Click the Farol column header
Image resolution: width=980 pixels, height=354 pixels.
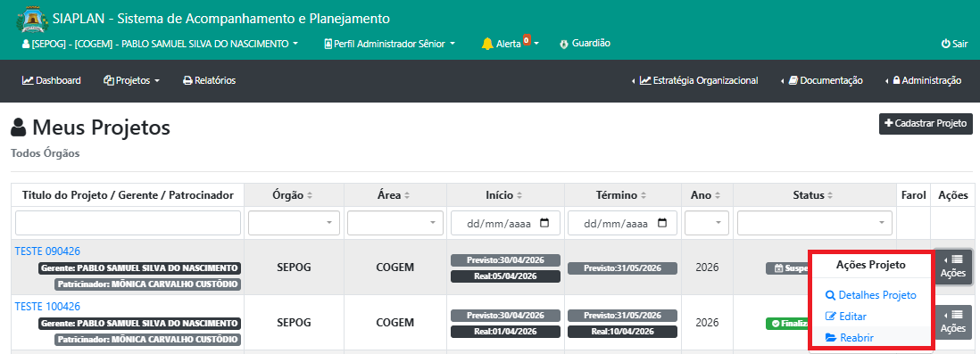coord(914,195)
